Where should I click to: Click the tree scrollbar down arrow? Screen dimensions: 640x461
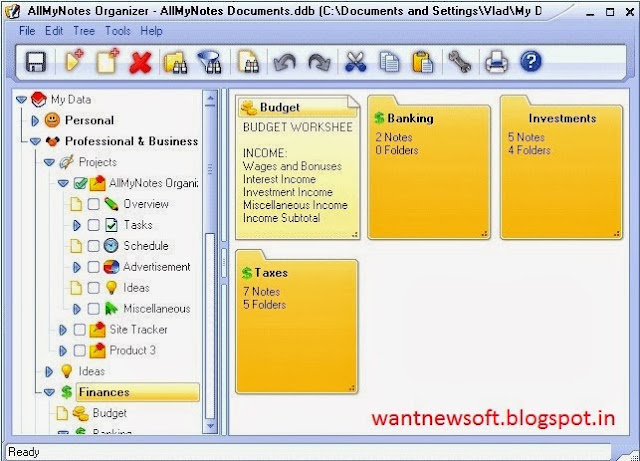coord(210,426)
